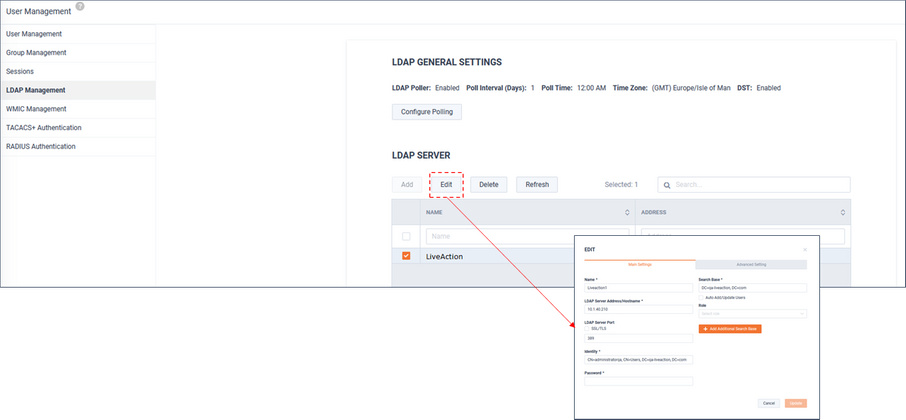
Task: Click the LDAP Server Port field showing 389
Action: click(x=638, y=339)
